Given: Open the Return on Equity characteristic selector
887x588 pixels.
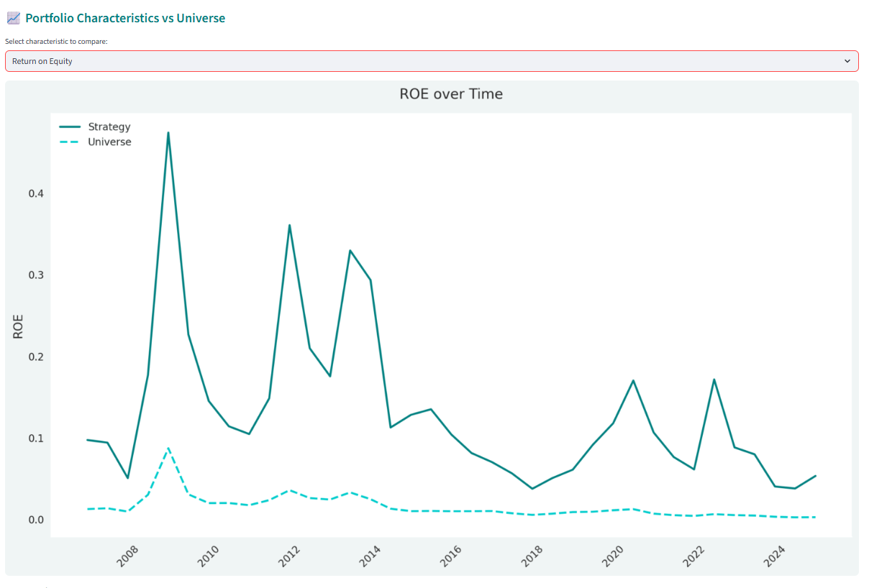Looking at the screenshot, I should [432, 61].
